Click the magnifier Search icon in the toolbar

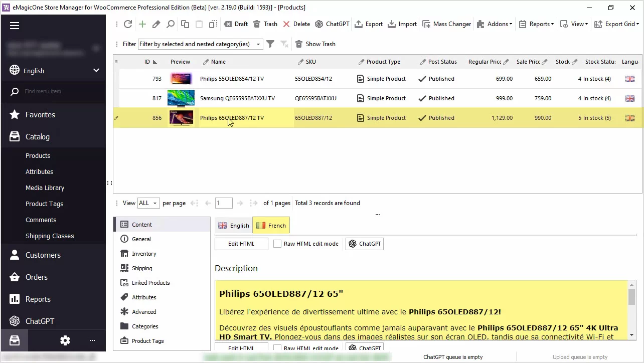pos(171,24)
